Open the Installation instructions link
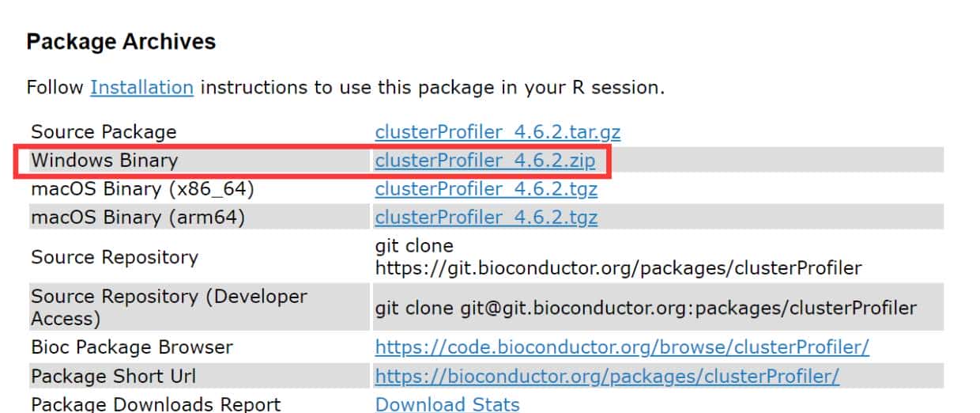The height and width of the screenshot is (413, 980). (x=141, y=87)
